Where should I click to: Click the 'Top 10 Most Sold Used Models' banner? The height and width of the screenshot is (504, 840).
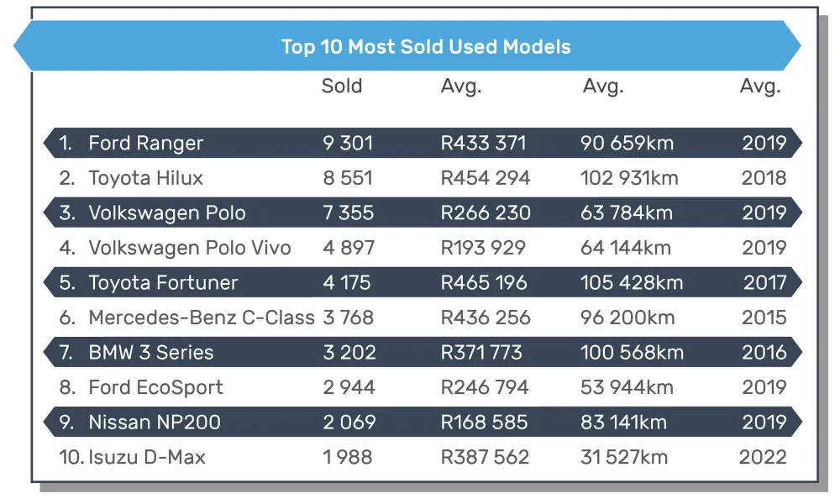click(425, 46)
